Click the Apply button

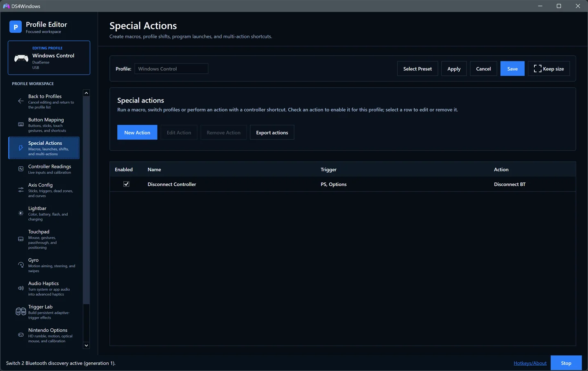[454, 69]
